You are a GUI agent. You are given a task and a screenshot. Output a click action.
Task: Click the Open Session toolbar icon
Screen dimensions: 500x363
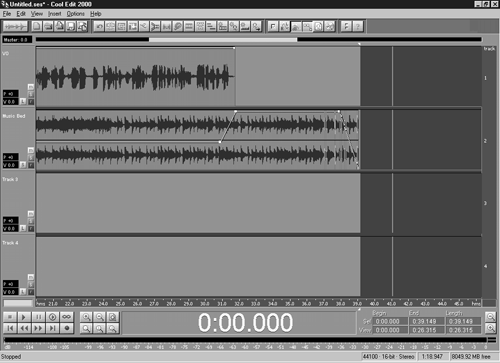(x=48, y=26)
